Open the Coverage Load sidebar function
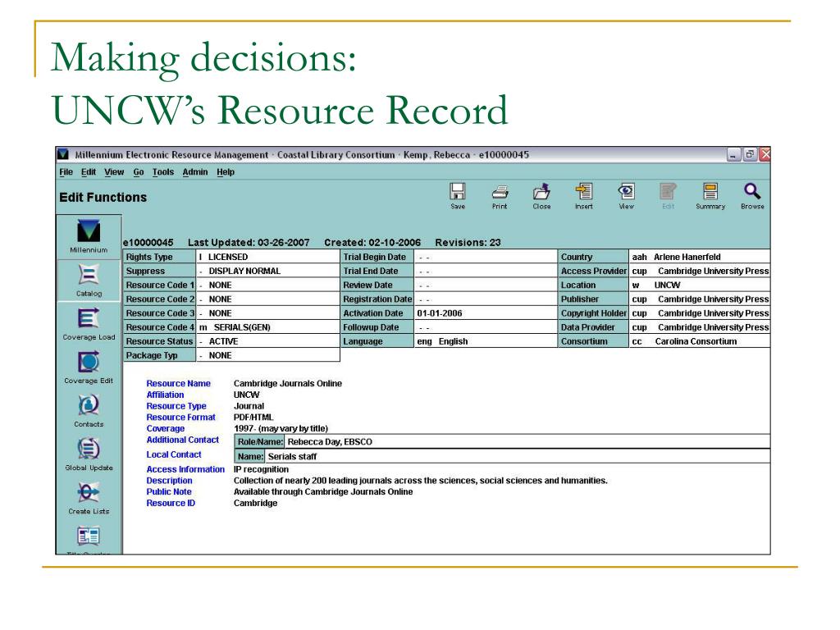Screen dimensions: 840x630 click(x=89, y=324)
